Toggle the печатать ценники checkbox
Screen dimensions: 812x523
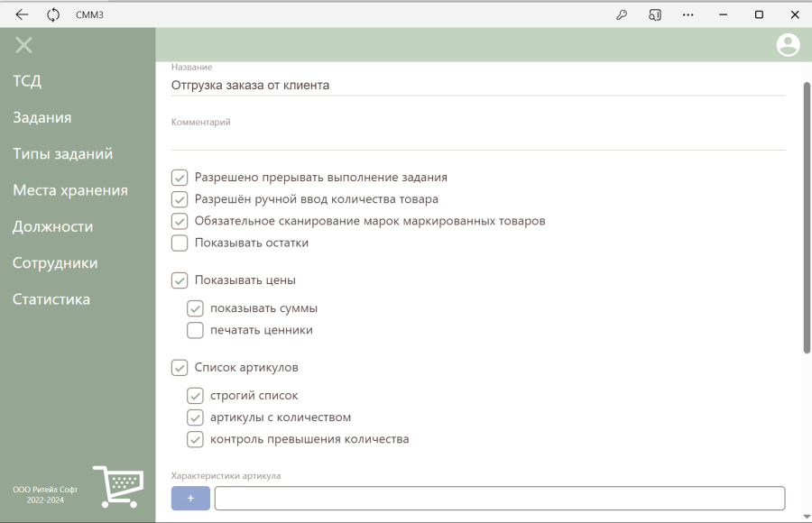195,330
